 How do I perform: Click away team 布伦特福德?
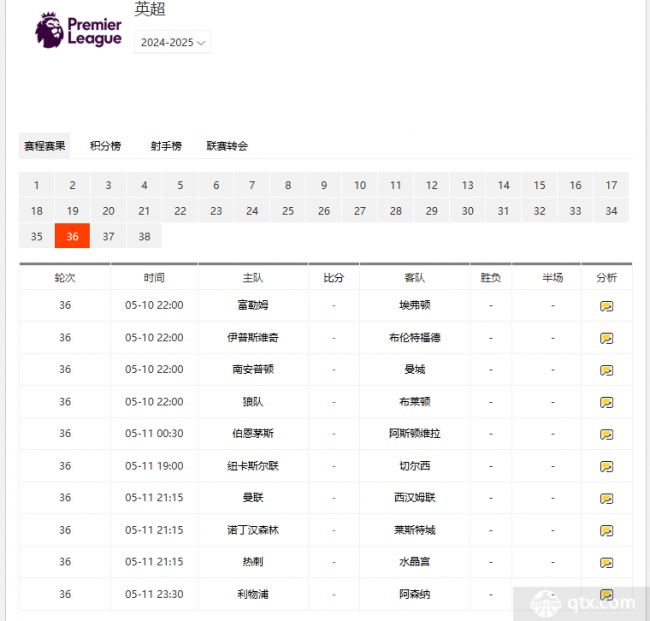pos(415,337)
